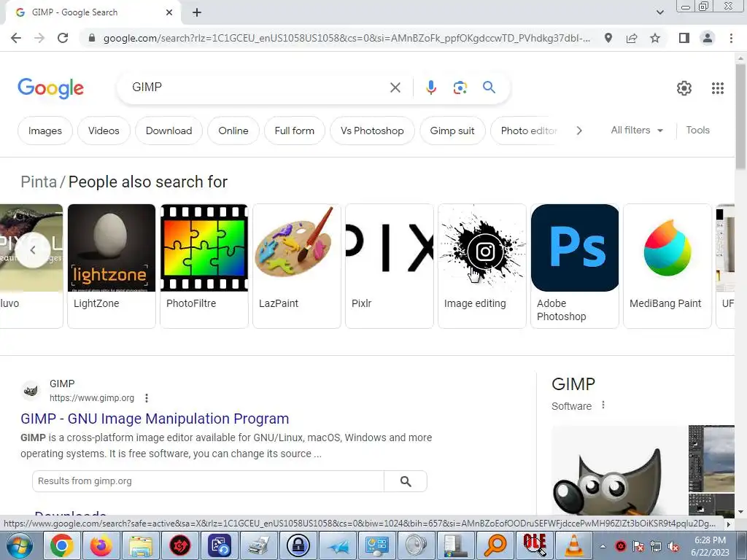Toggle the browser side panel
The height and width of the screenshot is (560, 747).
[x=684, y=38]
